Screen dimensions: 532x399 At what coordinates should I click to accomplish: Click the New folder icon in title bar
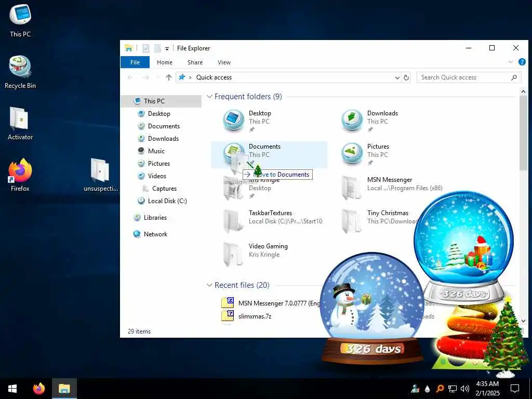[157, 48]
